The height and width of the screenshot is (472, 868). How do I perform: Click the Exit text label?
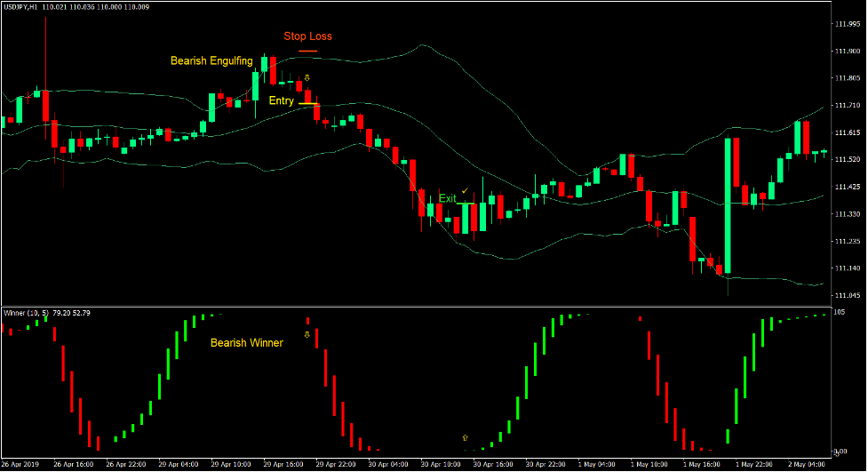[447, 198]
